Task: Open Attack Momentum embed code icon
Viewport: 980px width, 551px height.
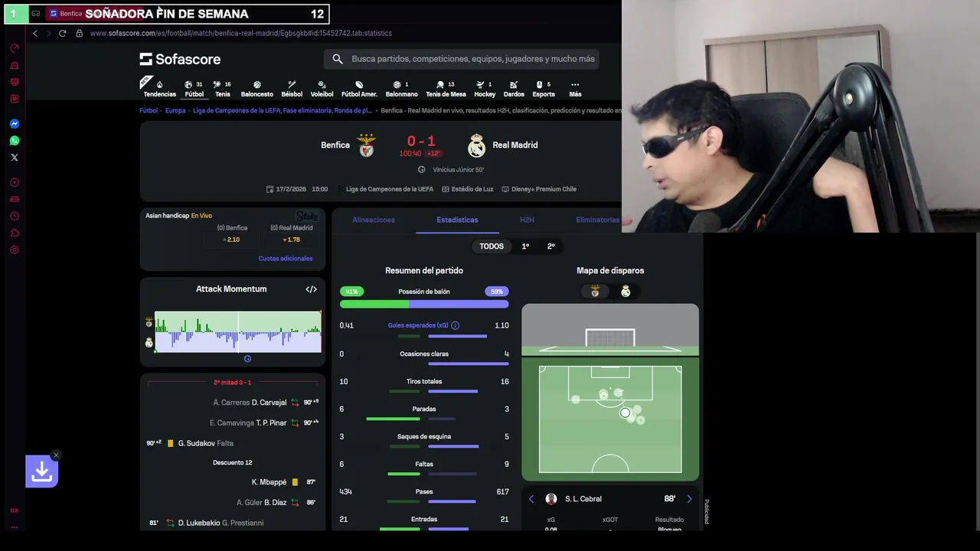Action: 311,289
